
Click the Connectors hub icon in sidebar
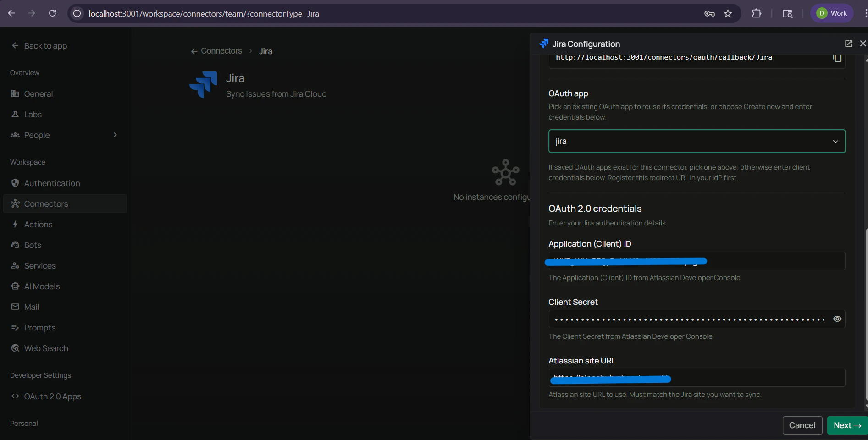(15, 203)
